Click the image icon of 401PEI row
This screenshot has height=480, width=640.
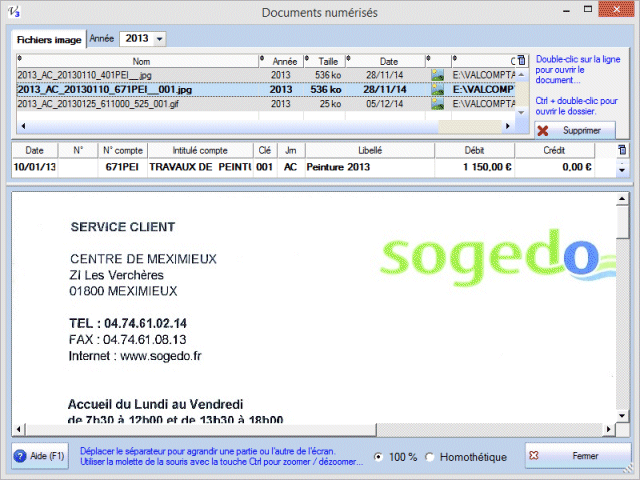pos(436,74)
